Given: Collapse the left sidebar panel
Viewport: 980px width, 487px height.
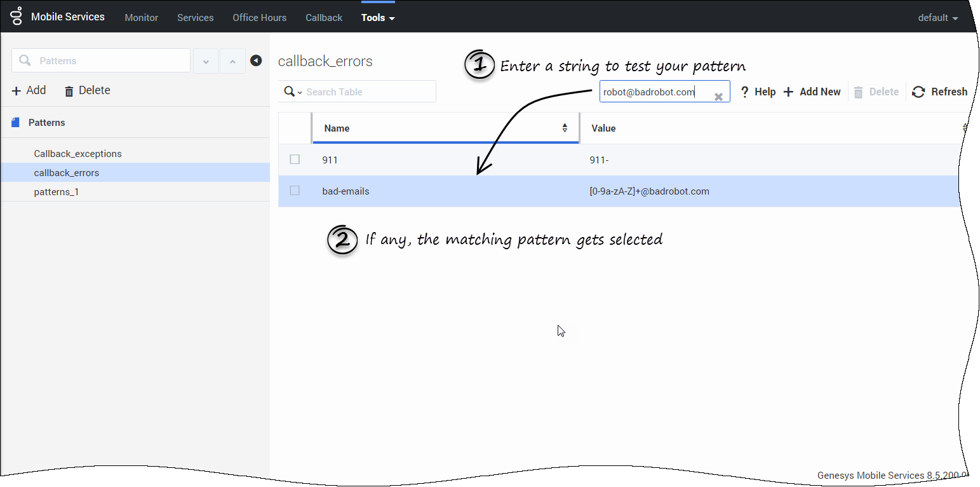Looking at the screenshot, I should tap(256, 60).
